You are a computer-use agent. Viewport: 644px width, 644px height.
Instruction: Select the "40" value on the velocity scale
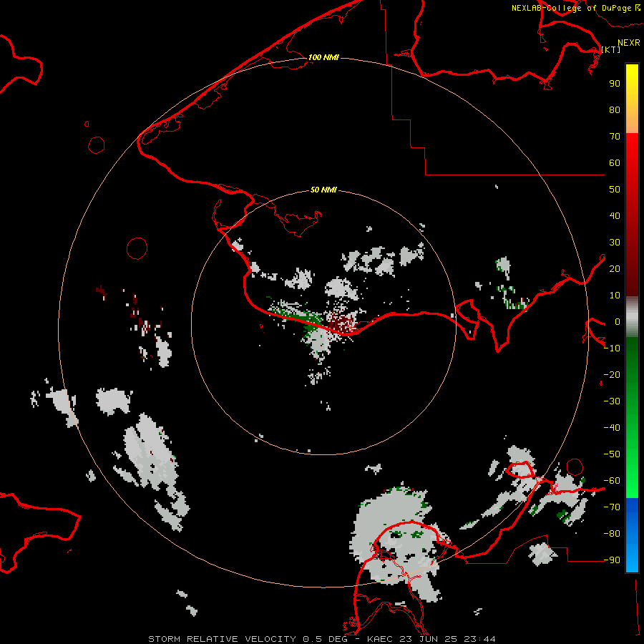(x=615, y=215)
